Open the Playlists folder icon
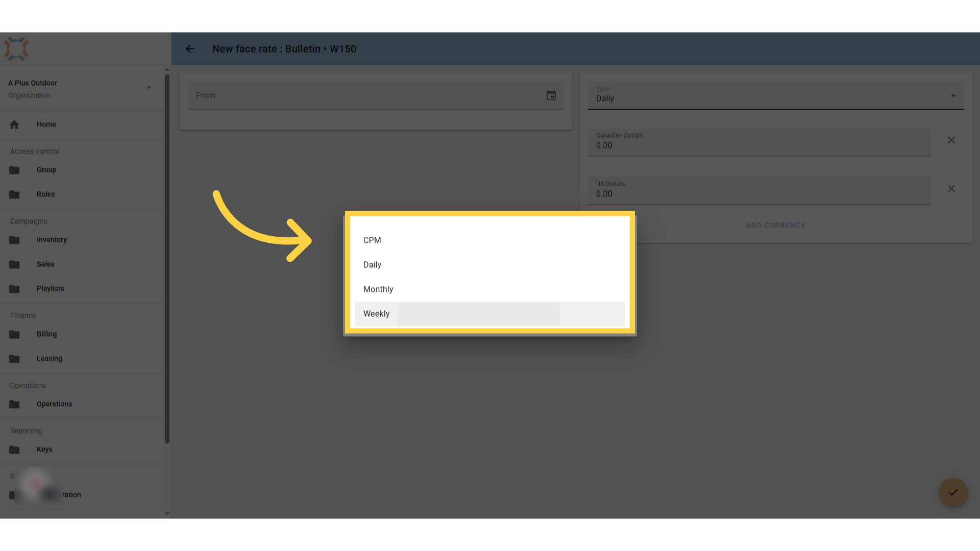The image size is (980, 551). tap(14, 289)
